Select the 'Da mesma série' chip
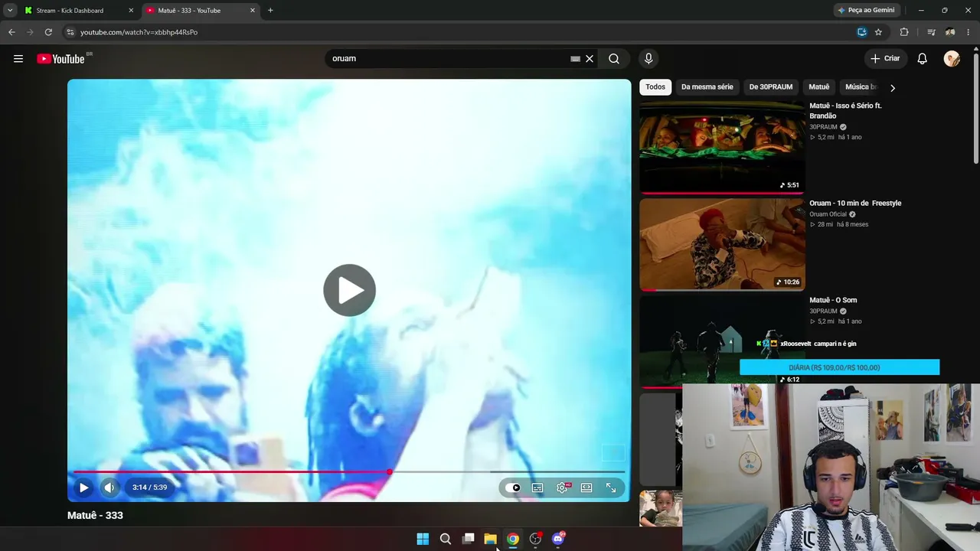Screen dimensions: 980x551 [707, 87]
